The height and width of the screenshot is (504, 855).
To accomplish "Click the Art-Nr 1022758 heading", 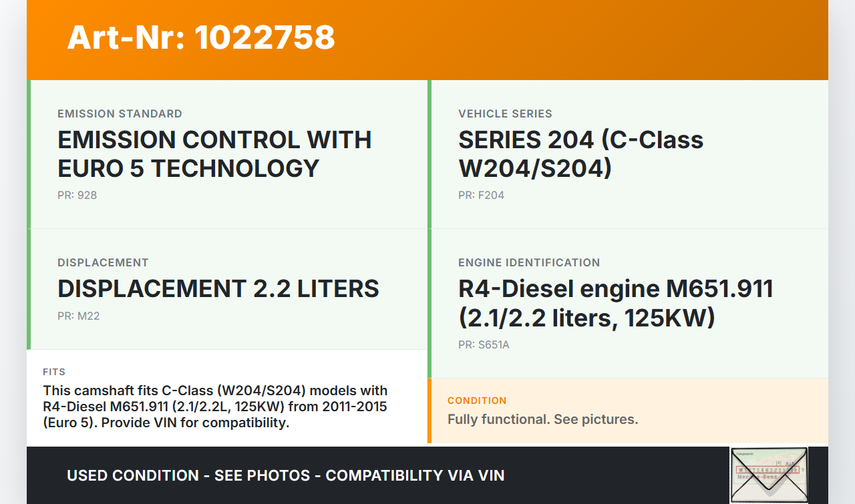I will [x=201, y=37].
